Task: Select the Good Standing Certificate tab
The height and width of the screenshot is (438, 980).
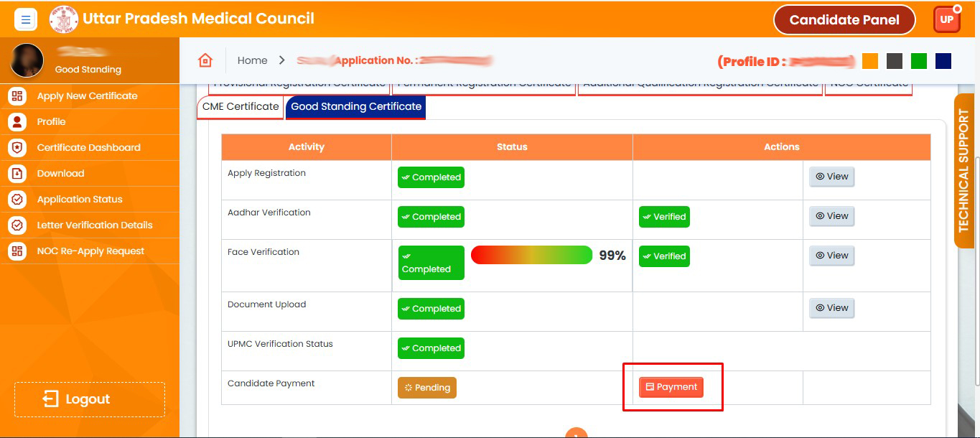Action: [x=355, y=106]
